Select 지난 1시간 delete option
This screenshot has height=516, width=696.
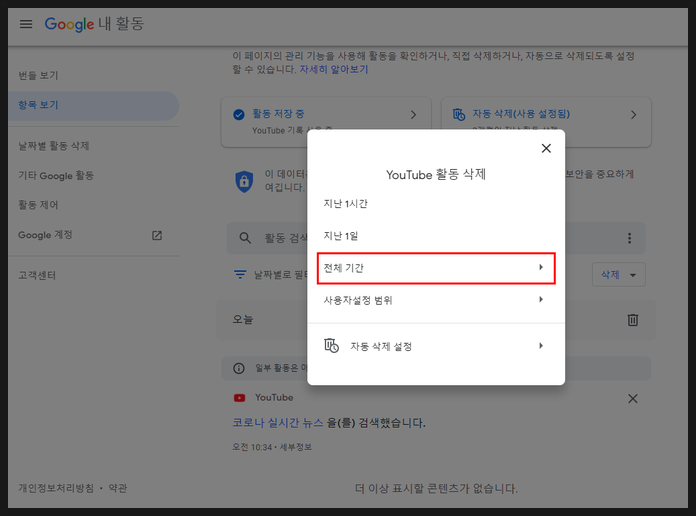click(x=436, y=204)
